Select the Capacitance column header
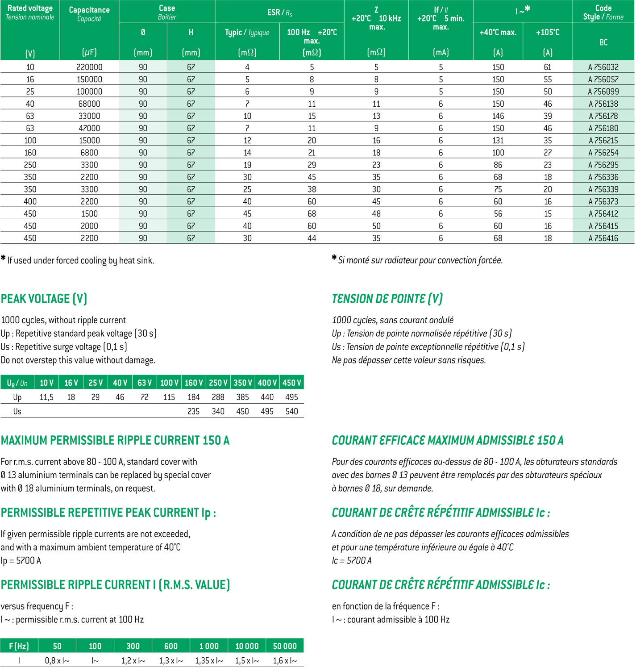The height and width of the screenshot is (672, 636). pos(89,14)
